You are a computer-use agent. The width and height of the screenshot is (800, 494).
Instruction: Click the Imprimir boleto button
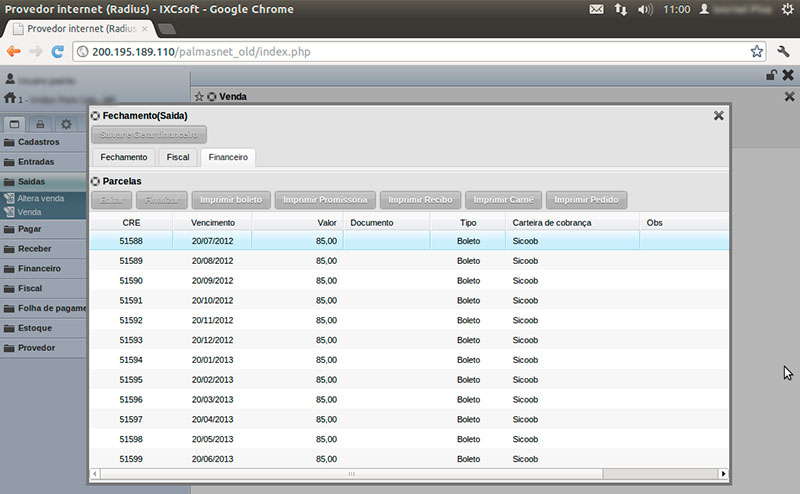click(x=231, y=200)
